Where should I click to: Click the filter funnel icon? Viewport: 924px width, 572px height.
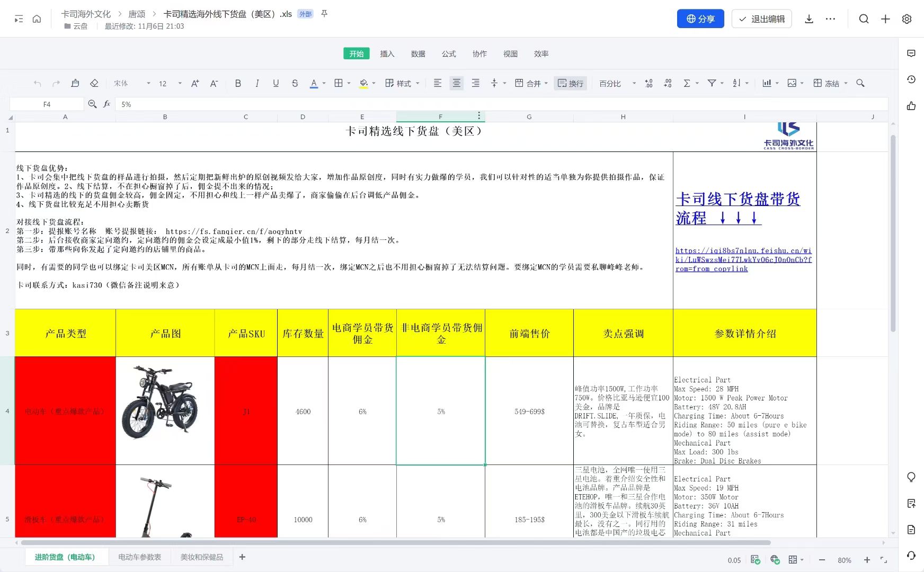click(x=712, y=83)
